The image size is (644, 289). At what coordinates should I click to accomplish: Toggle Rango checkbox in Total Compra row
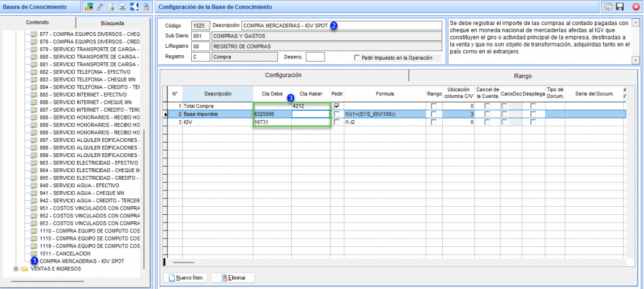coord(434,106)
